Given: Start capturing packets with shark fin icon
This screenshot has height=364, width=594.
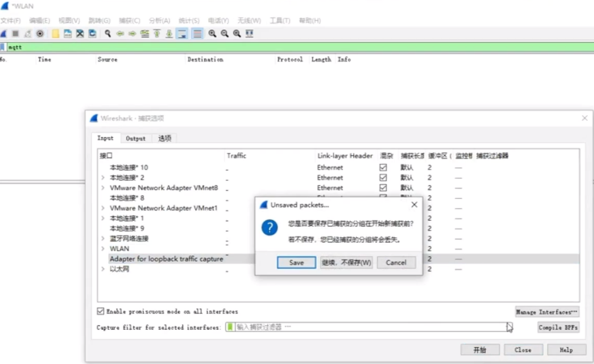Looking at the screenshot, I should [4, 33].
